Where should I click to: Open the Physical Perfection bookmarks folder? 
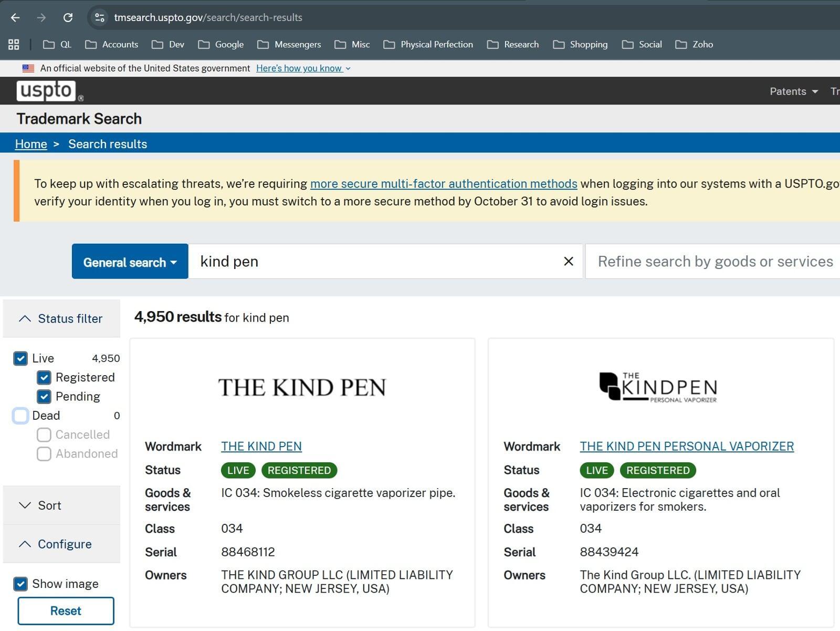[428, 45]
